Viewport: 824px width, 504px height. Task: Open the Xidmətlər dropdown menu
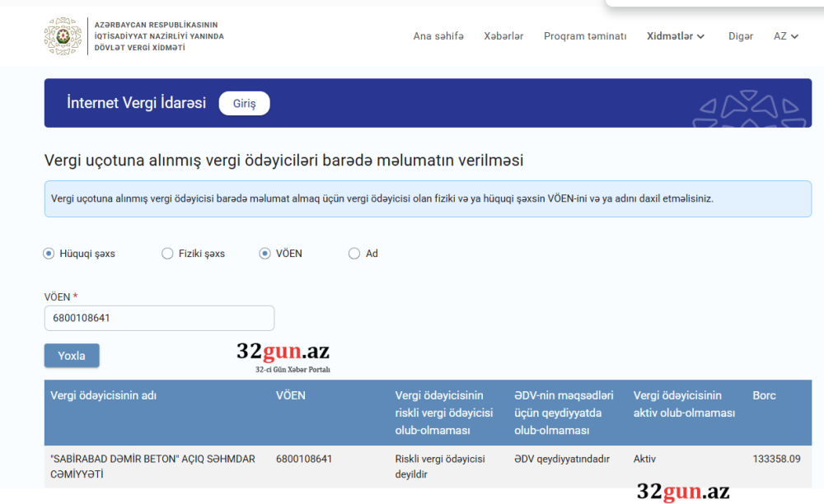click(x=670, y=36)
